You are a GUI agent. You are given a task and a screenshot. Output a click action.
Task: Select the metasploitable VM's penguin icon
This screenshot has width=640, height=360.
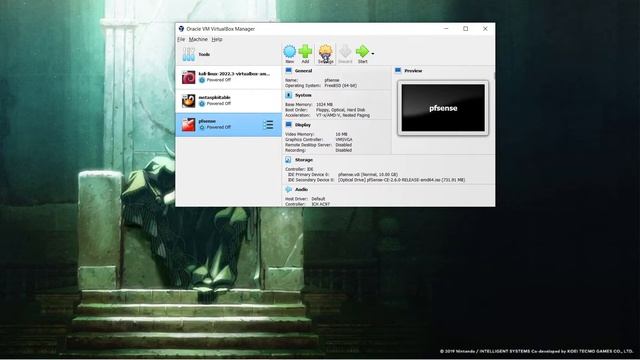[x=188, y=101]
